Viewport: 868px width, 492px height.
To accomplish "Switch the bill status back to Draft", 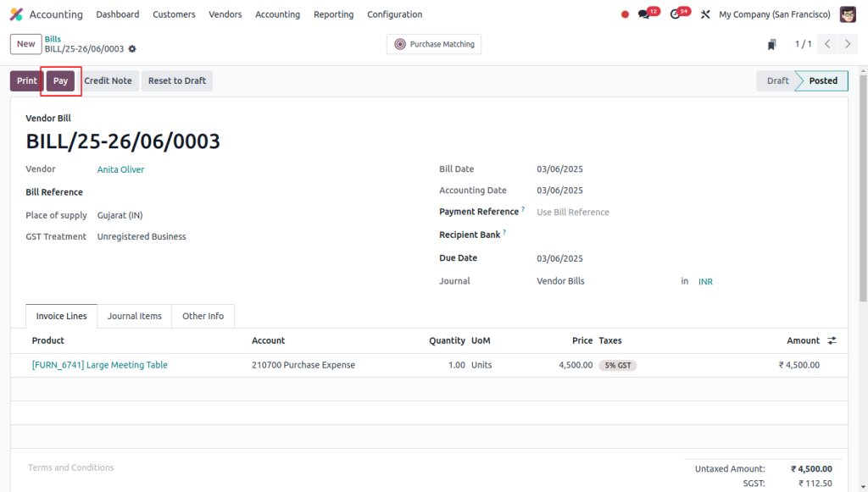I will point(776,80).
